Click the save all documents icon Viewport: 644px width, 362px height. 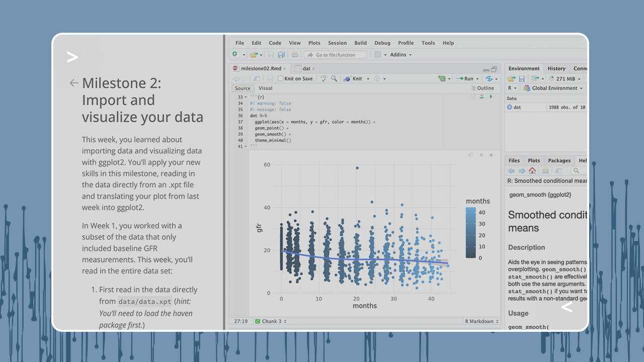[x=281, y=55]
